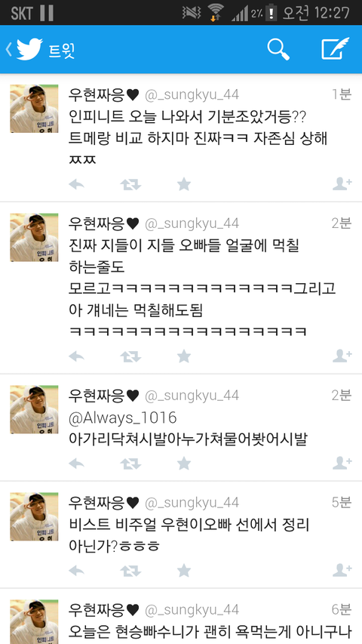This screenshot has width=362, height=644.
Task: Go back using the Twitter bird logo
Action: [29, 49]
